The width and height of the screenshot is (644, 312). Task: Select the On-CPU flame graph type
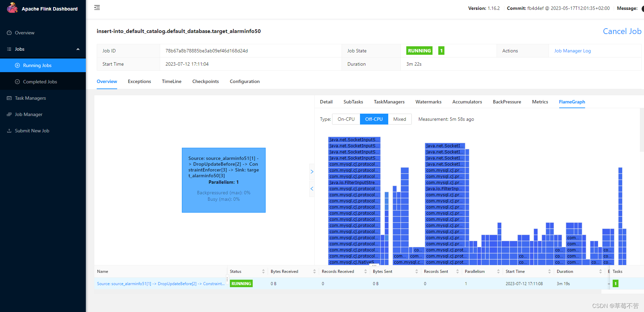(x=346, y=119)
